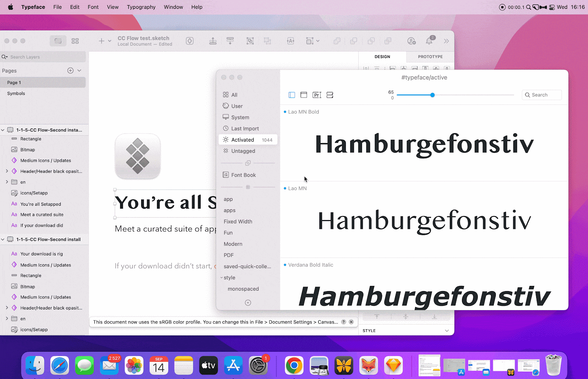Switch Typeface to sidebar list view layout
Image resolution: width=588 pixels, height=379 pixels.
point(292,95)
